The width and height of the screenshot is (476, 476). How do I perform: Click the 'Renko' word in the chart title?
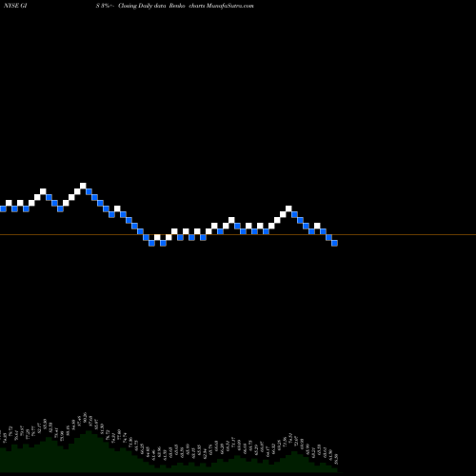tap(177, 6)
